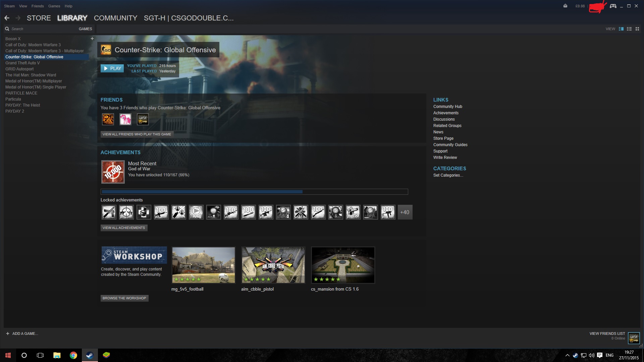Open Cortana search circle on taskbar
Viewport: 644px width, 362px height.
[x=24, y=355]
